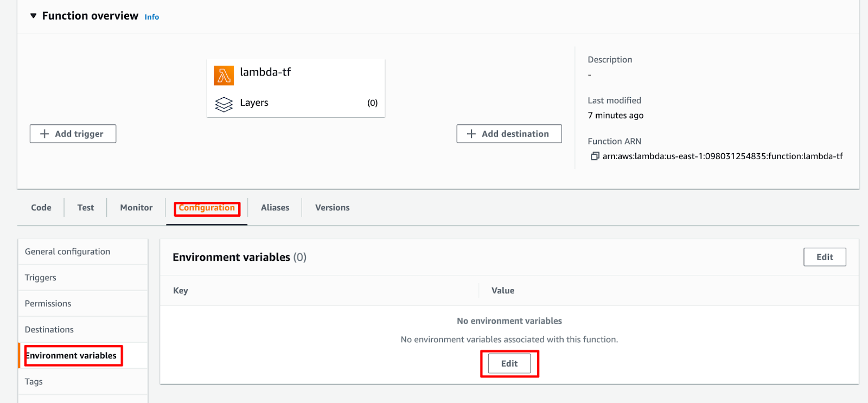Click Edit button in Environment variables header
Viewport: 868px width, 403px height.
tap(825, 257)
